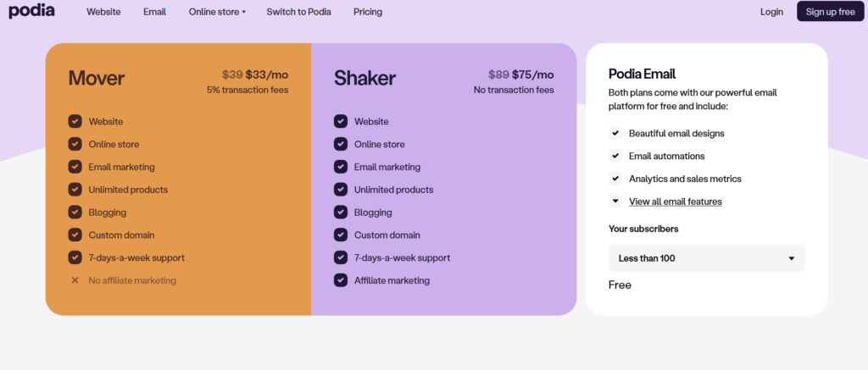Click the check icon for Analytics and sales metrics

[615, 179]
